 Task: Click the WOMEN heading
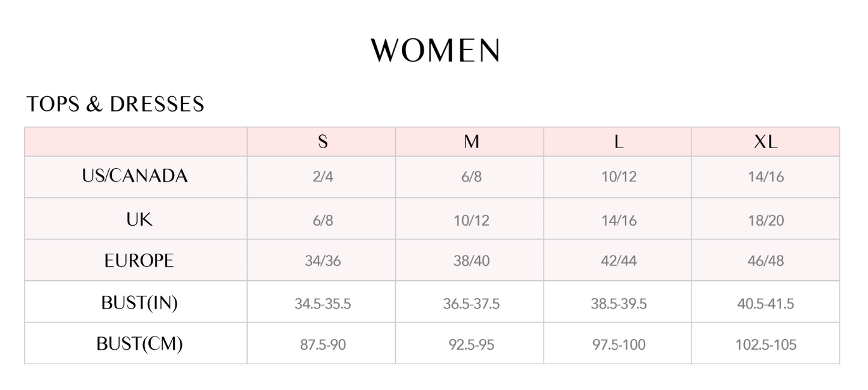pos(435,51)
